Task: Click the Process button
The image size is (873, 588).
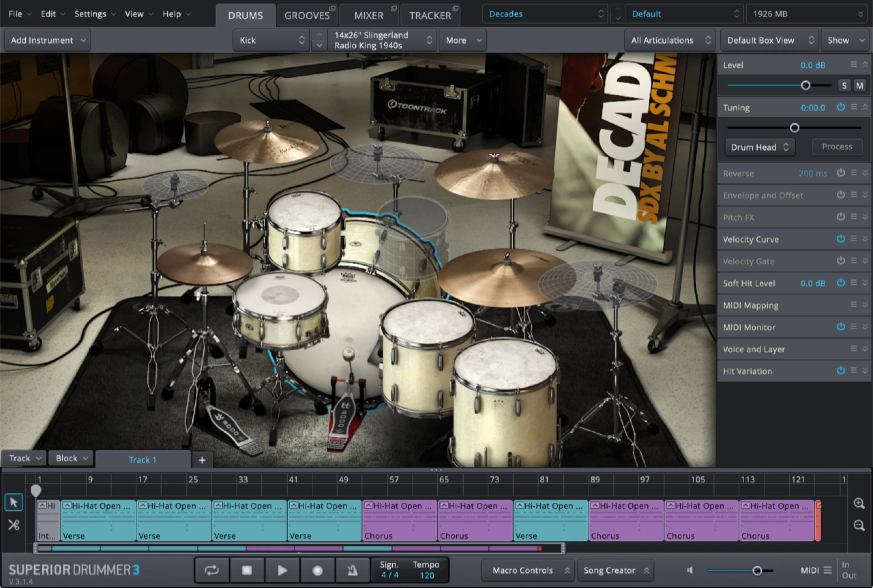Action: pyautogui.click(x=837, y=147)
